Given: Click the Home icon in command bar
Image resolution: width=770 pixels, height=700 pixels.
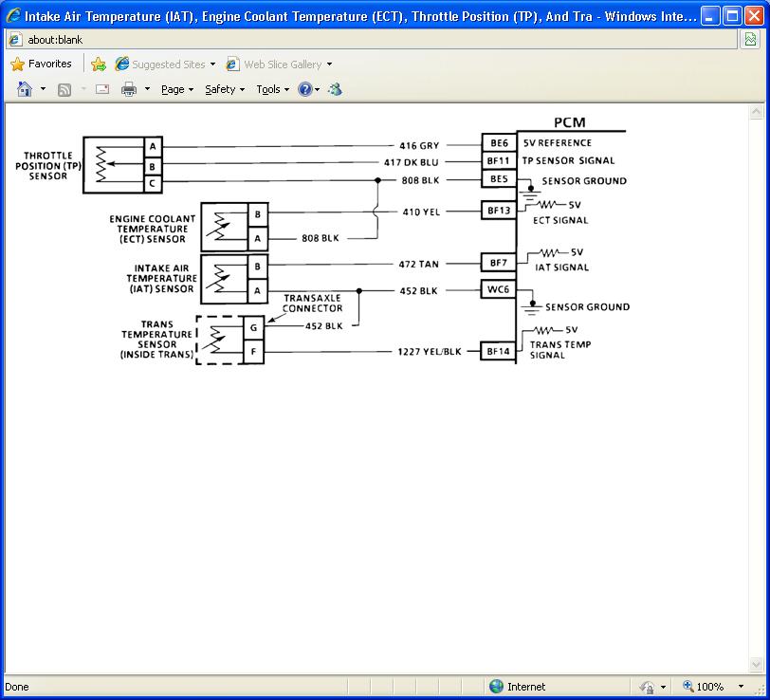Looking at the screenshot, I should (x=25, y=89).
